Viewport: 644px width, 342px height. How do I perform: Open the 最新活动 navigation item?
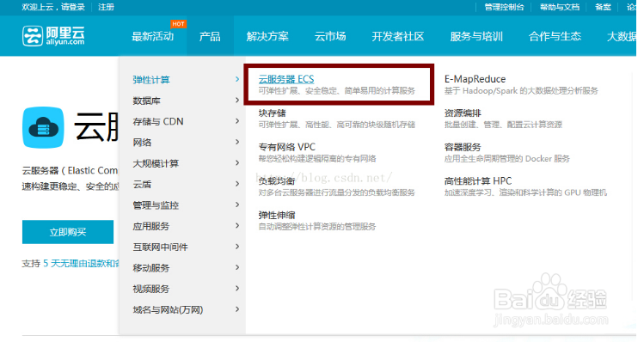tap(152, 37)
